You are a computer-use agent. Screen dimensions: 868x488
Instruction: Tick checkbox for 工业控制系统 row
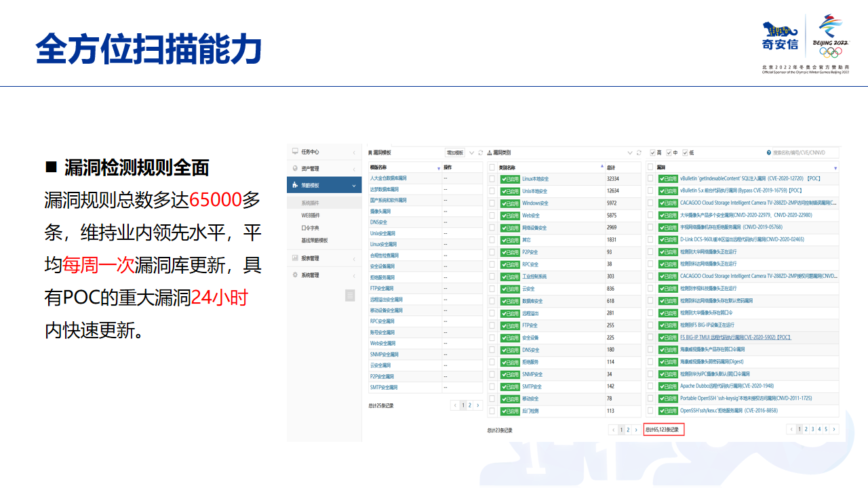pos(492,277)
